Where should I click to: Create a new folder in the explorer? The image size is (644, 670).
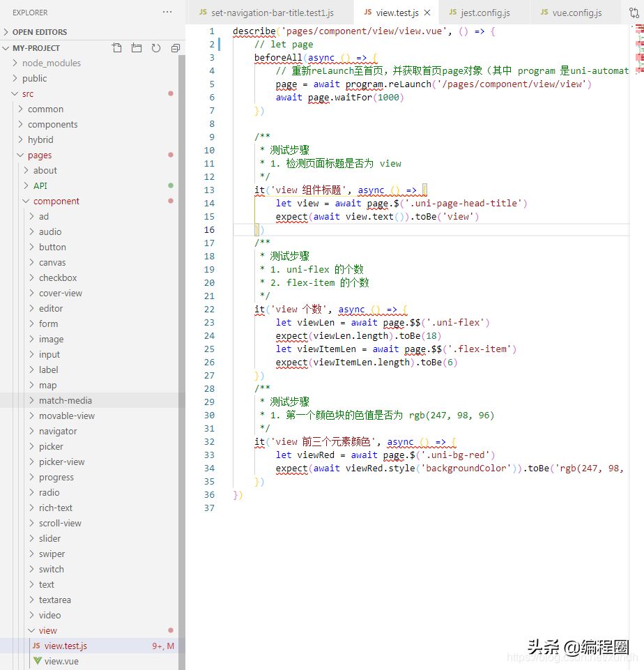pyautogui.click(x=136, y=47)
